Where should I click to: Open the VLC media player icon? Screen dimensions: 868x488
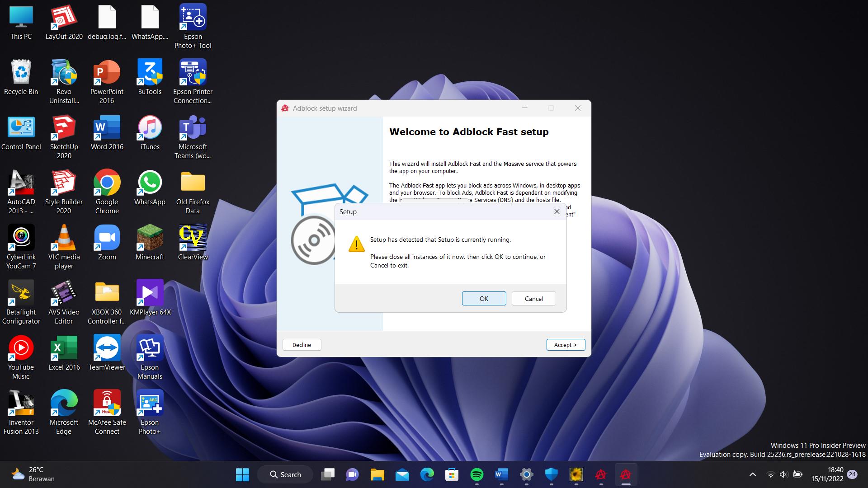64,238
